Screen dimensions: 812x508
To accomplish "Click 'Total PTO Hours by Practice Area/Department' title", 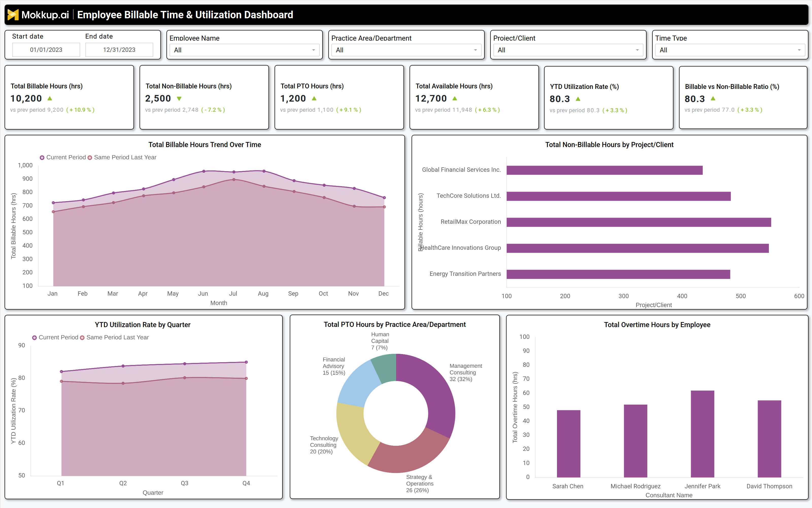I will (395, 324).
